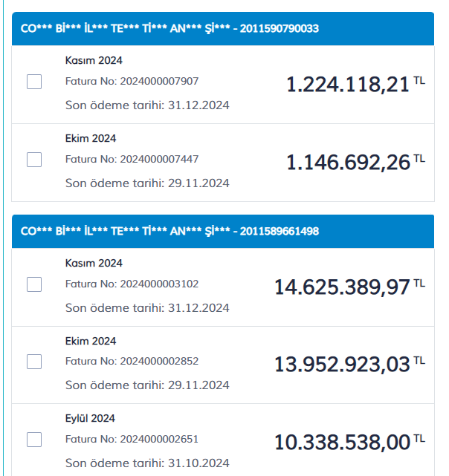Click amount 1.224.118,21 TL

tap(355, 84)
